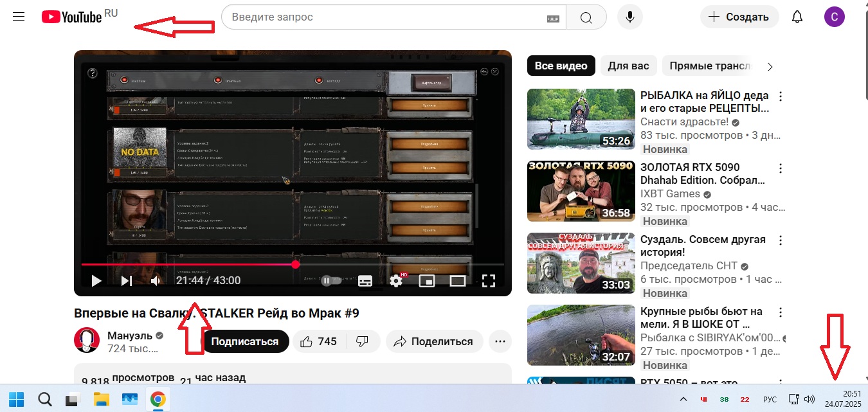This screenshot has width=868, height=412.
Task: Click the magnifier search button
Action: 586,17
